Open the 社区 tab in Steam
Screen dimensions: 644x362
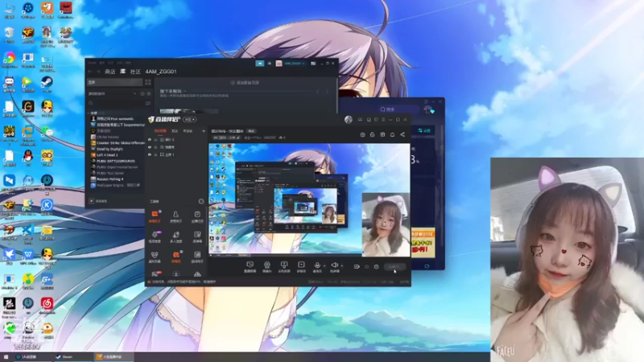coord(135,72)
